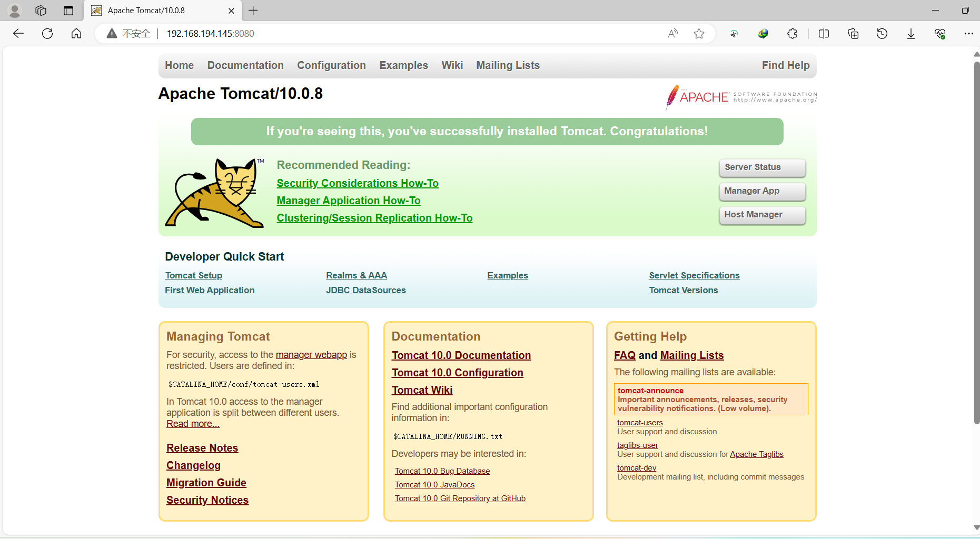Click the Tomcat cat logo image
980x539 pixels.
215,193
